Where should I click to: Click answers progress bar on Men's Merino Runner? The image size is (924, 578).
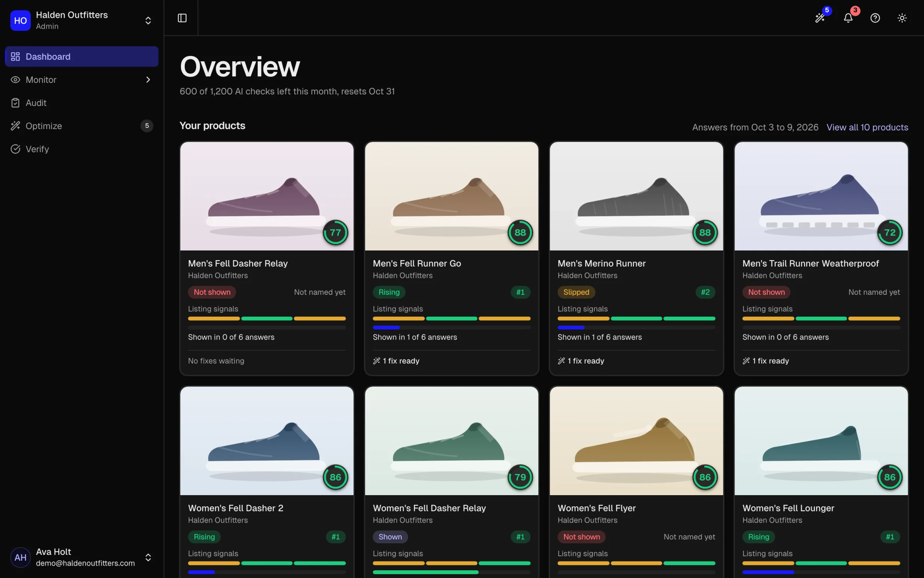point(636,328)
